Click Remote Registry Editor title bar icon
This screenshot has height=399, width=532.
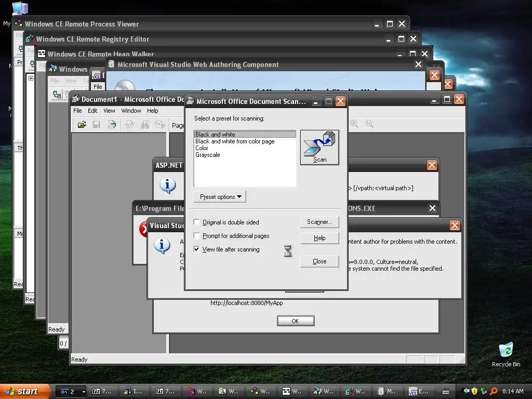pos(30,38)
